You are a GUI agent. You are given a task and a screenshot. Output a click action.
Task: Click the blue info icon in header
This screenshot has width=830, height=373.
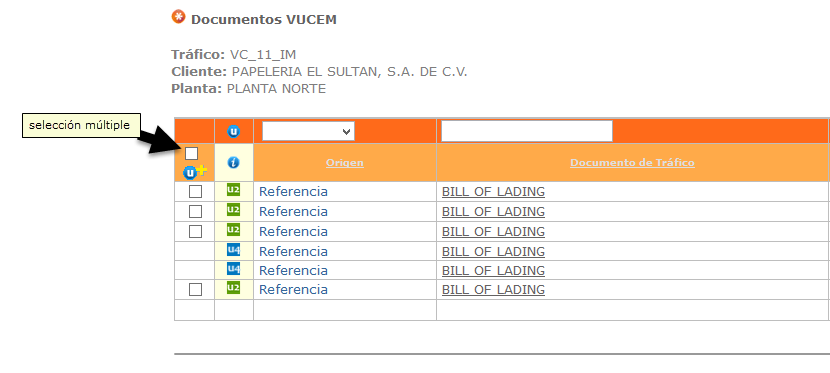(233, 163)
